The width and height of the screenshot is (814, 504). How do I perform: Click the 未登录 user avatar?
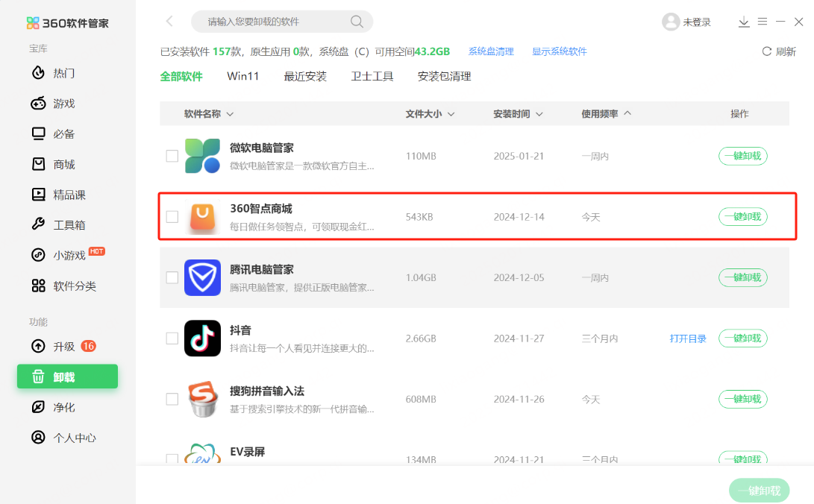pos(671,22)
